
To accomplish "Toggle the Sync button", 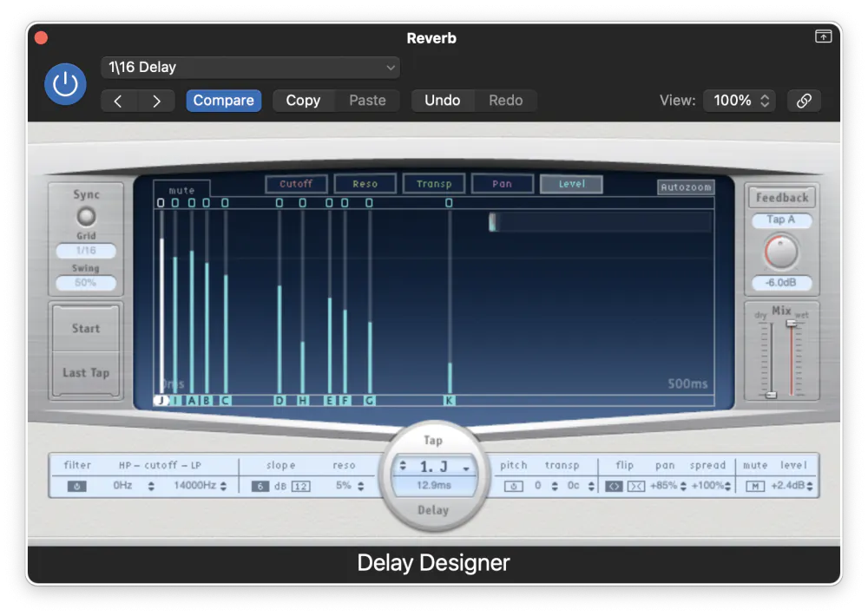I will [86, 216].
